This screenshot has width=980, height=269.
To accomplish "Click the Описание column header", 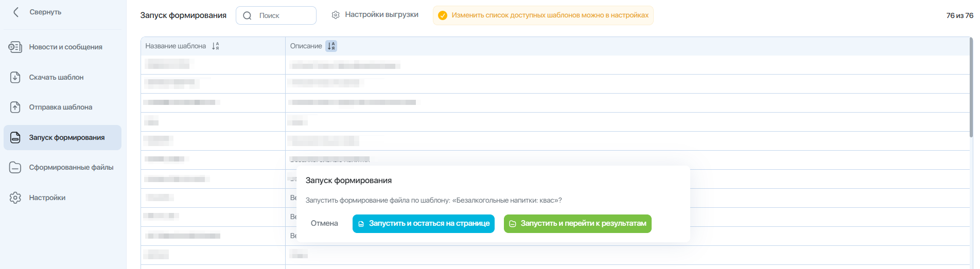I will tap(306, 46).
